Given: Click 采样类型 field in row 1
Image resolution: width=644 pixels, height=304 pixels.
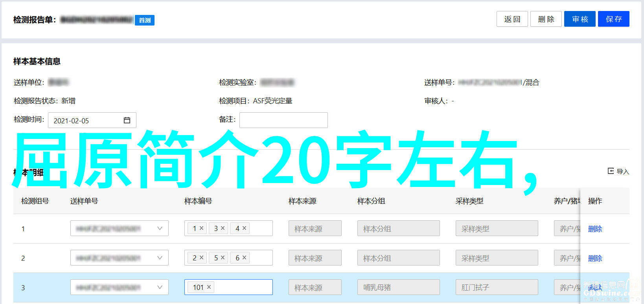Looking at the screenshot, I should 497,228.
